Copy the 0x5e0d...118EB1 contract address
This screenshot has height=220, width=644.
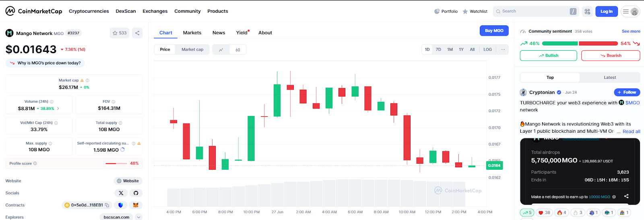(x=107, y=205)
